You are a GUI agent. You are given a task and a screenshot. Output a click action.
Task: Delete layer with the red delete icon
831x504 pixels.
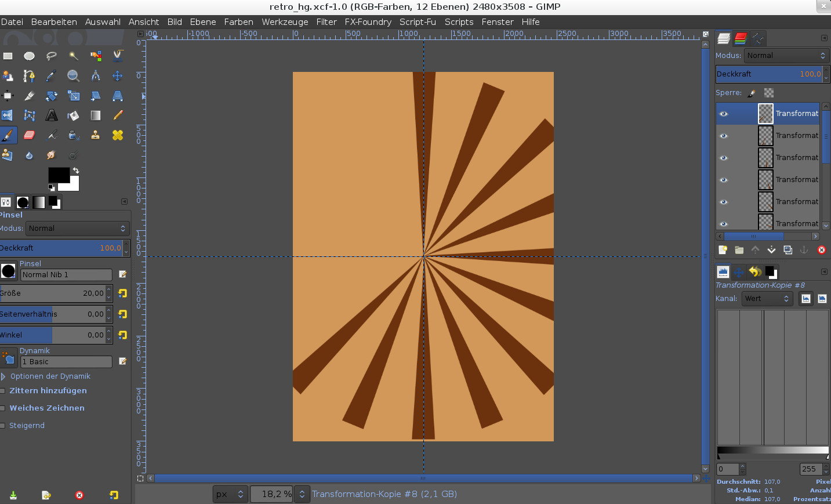pyautogui.click(x=821, y=250)
